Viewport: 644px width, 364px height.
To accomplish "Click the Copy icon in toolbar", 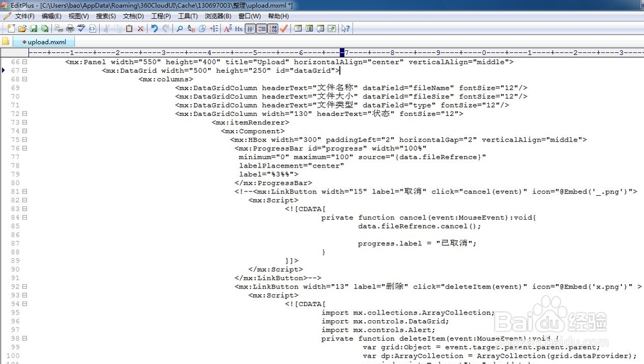I will click(118, 28).
